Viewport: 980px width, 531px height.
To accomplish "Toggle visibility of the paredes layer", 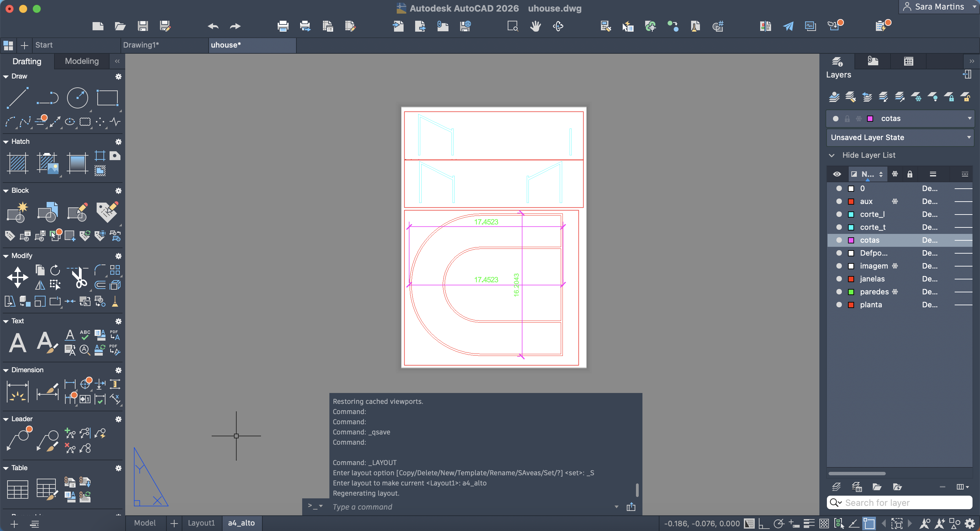I will [x=839, y=292].
